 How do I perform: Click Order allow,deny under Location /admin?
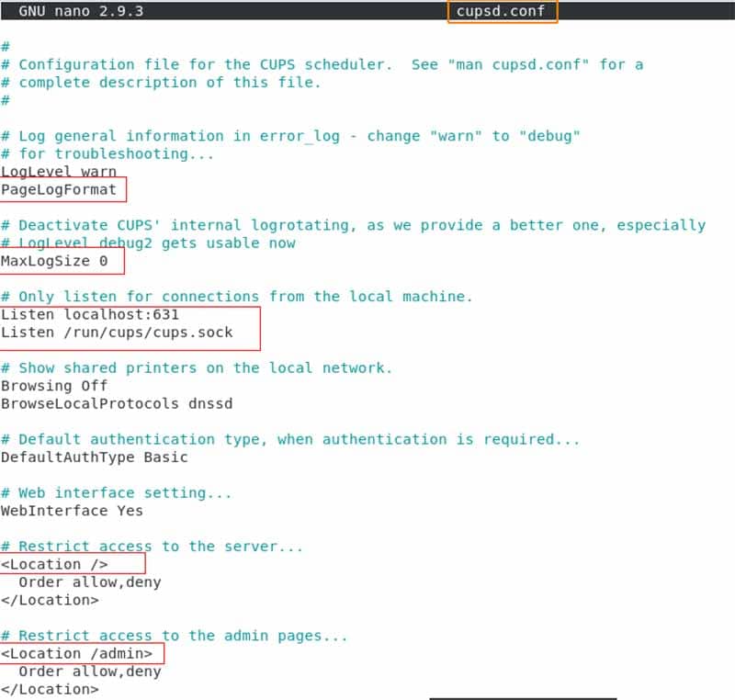[x=90, y=672]
